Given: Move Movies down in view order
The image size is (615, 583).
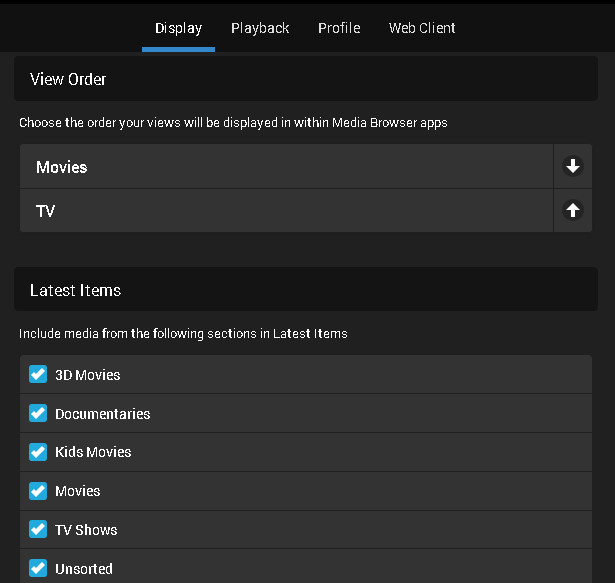Looking at the screenshot, I should [573, 167].
